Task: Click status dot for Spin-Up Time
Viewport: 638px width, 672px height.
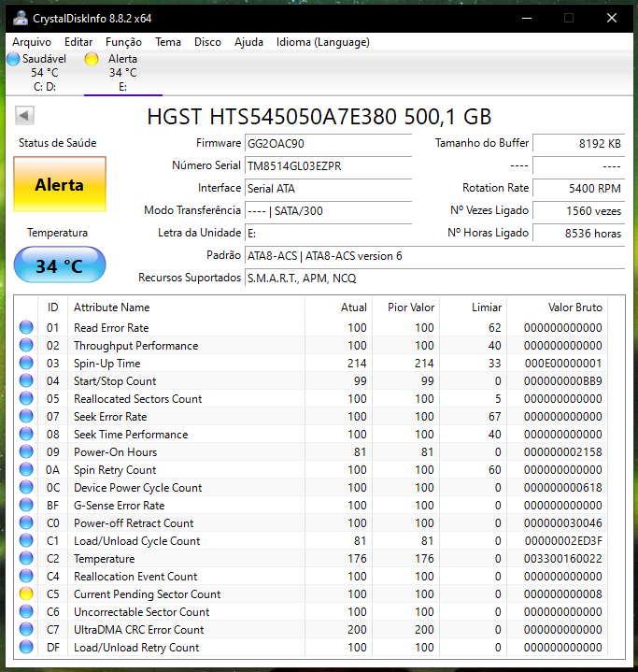Action: (26, 363)
